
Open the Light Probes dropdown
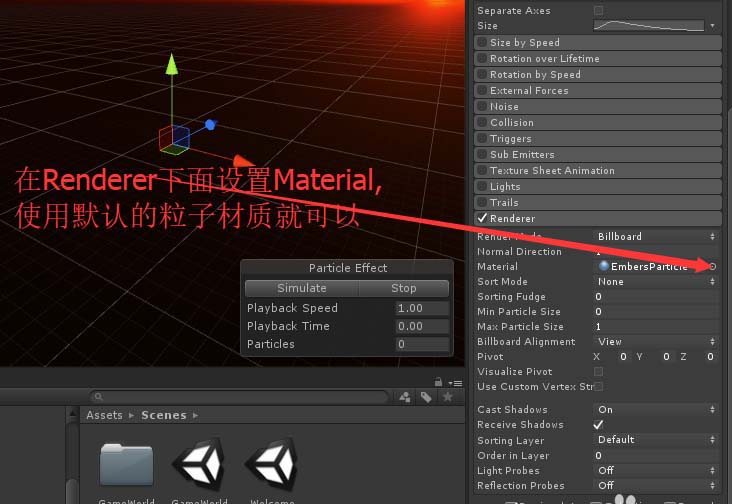click(655, 470)
